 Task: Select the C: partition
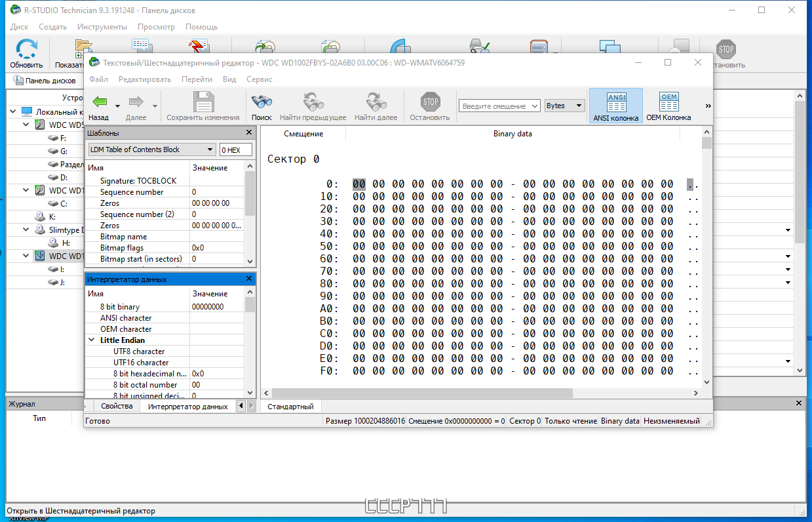coord(63,203)
